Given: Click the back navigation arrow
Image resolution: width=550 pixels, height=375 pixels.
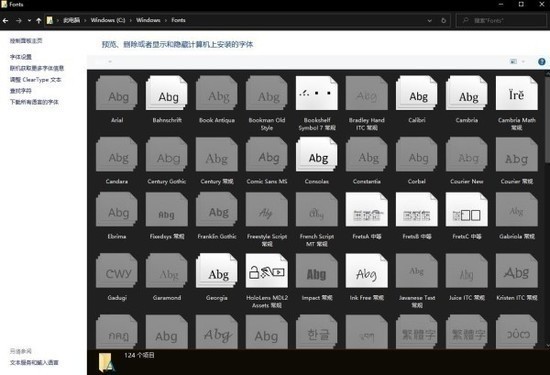Looking at the screenshot, I should pos(6,20).
